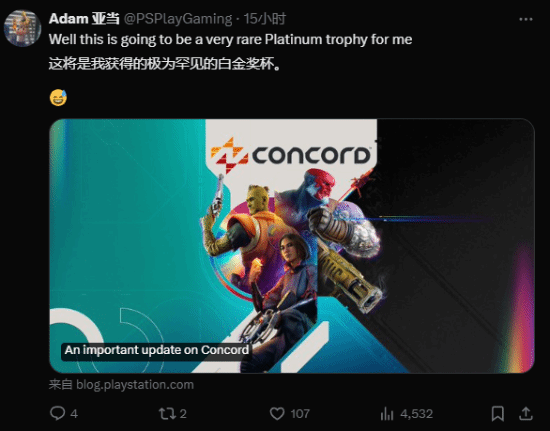Open the reply comment icon
The width and height of the screenshot is (550, 431).
coord(58,413)
